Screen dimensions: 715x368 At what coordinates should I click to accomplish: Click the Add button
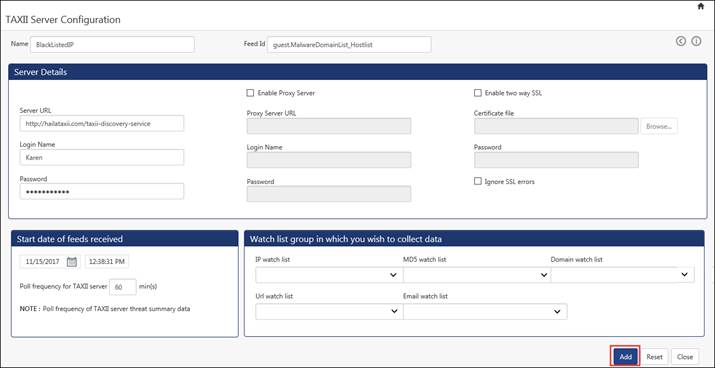coord(625,357)
